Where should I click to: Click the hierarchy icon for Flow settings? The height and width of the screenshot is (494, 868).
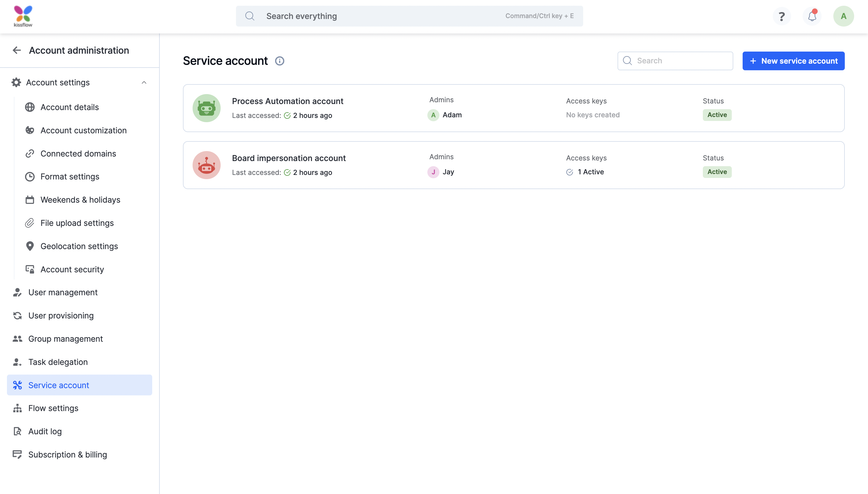click(x=17, y=408)
